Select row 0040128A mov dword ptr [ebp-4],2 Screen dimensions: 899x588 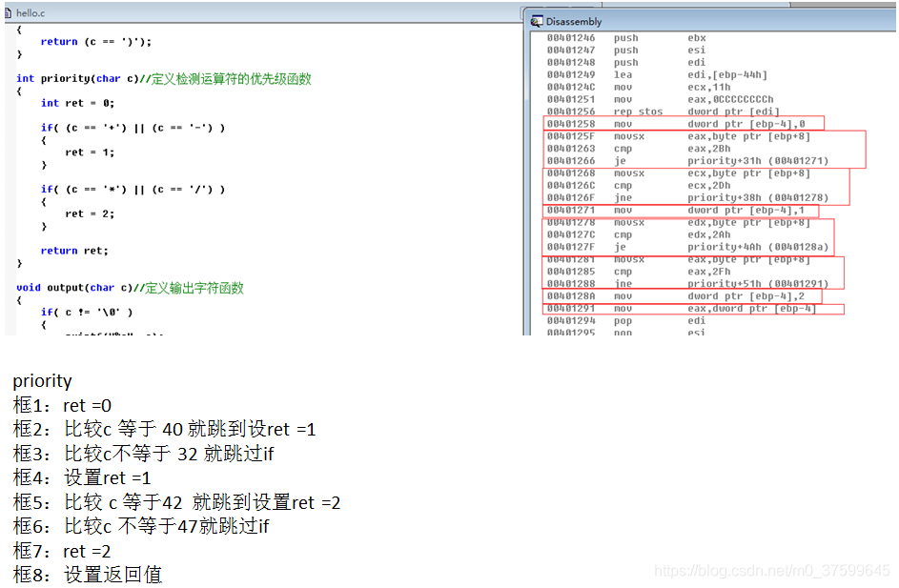click(x=676, y=296)
